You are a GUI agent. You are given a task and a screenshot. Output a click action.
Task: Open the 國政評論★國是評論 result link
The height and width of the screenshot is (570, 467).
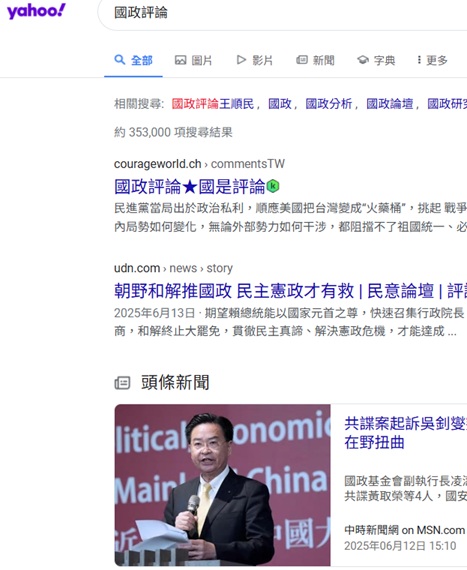[190, 187]
